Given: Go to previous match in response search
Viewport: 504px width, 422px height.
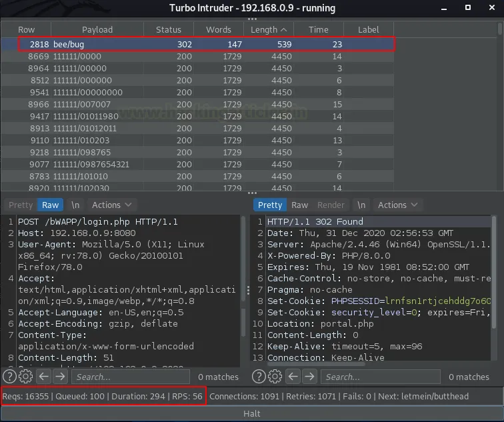Looking at the screenshot, I should pyautogui.click(x=293, y=377).
